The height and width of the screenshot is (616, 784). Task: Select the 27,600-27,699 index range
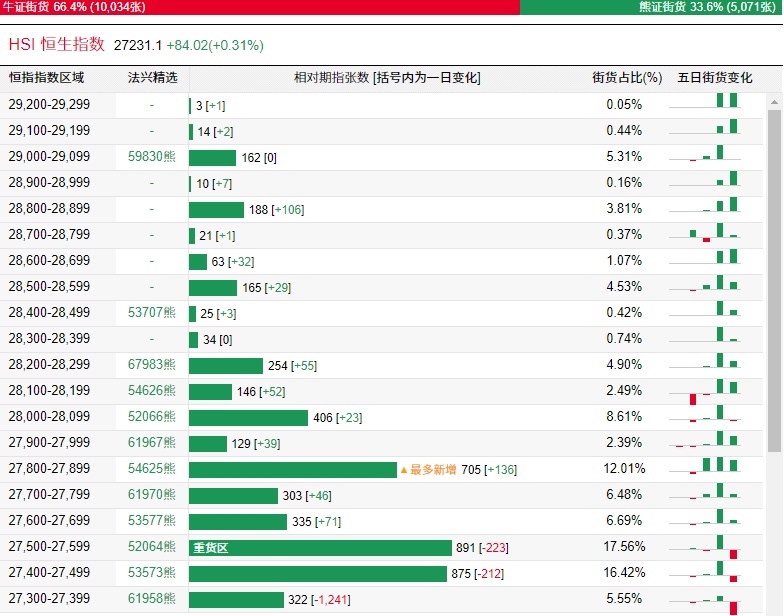49,520
